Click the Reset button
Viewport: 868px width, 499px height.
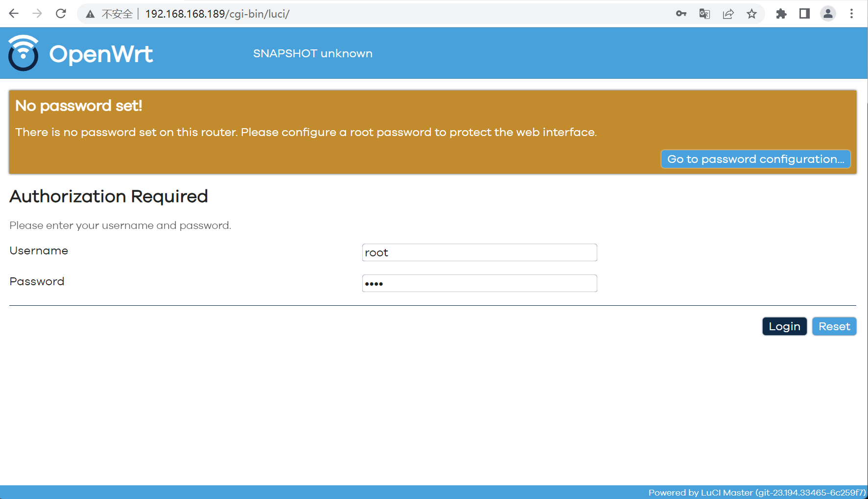pos(834,326)
